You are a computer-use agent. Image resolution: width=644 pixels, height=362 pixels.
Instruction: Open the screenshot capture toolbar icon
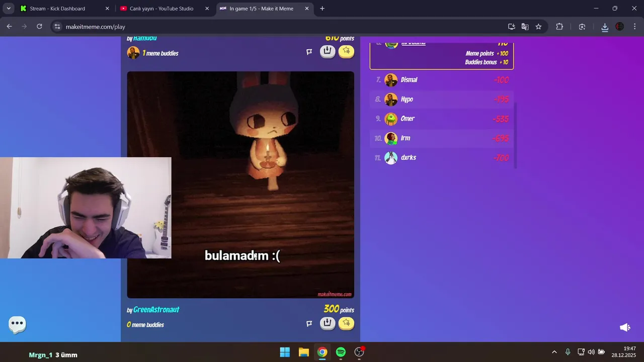pyautogui.click(x=582, y=27)
